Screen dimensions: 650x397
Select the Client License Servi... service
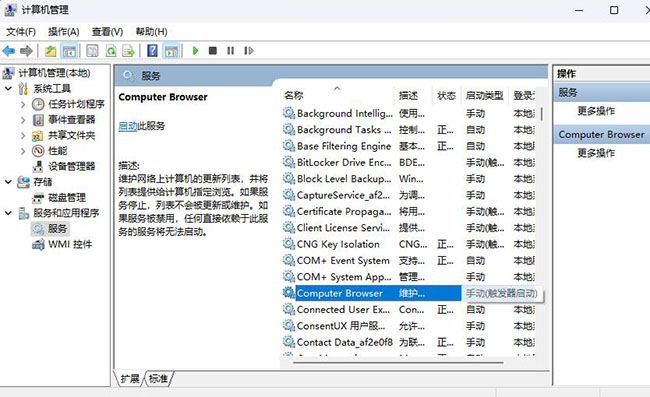[408, 228]
